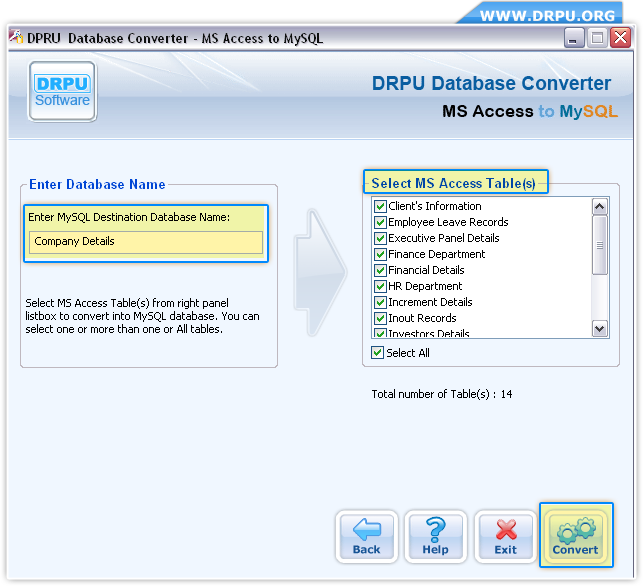The width and height of the screenshot is (643, 586).
Task: Close the Database Converter window
Action: coord(620,38)
